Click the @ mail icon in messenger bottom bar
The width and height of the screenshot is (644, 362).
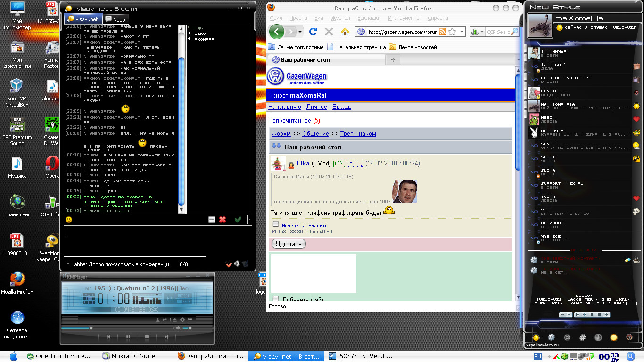coord(567,337)
